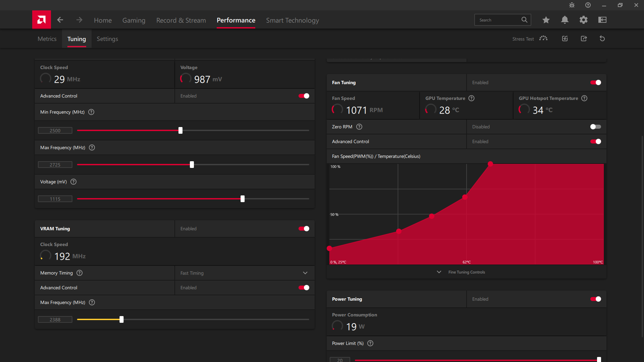
Task: Click the AMD logo icon
Action: [42, 20]
